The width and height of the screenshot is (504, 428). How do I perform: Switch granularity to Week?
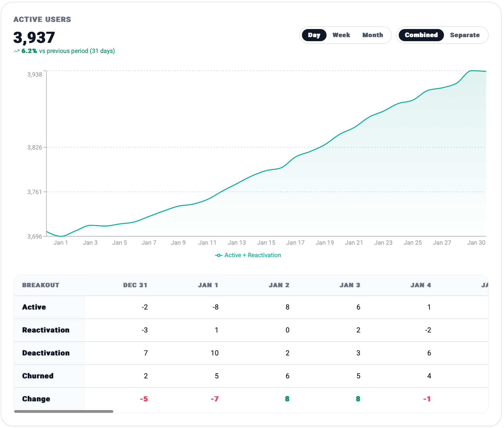(x=341, y=35)
